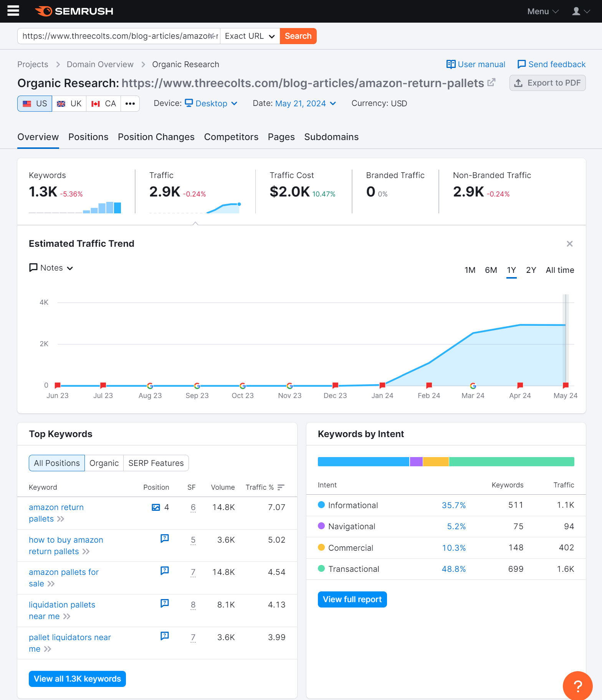
Task: Close the Estimated Traffic Trend panel
Action: click(570, 244)
